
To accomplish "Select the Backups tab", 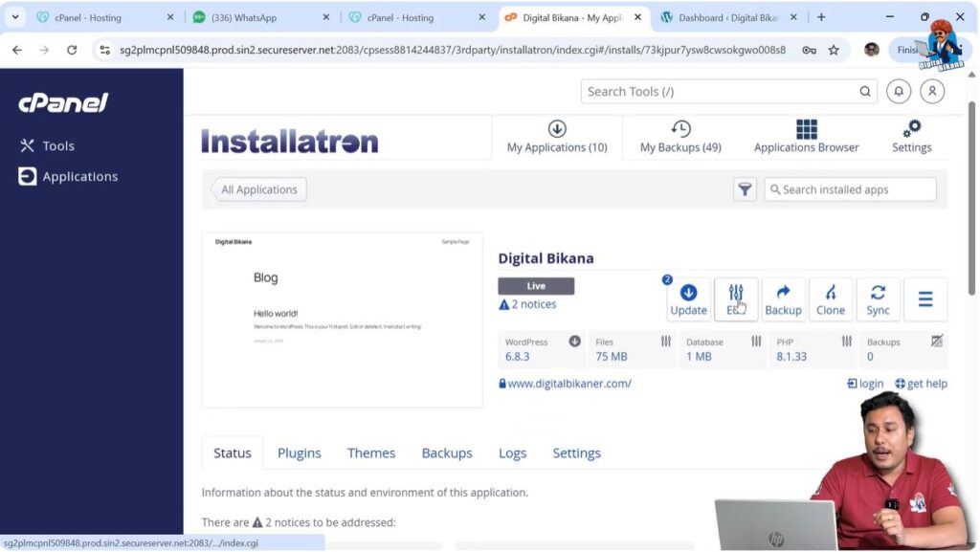I will [x=447, y=453].
